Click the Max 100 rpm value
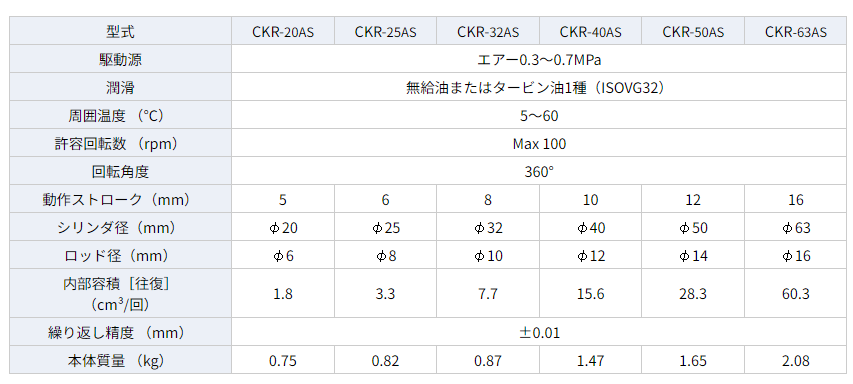The width and height of the screenshot is (853, 384). [539, 144]
